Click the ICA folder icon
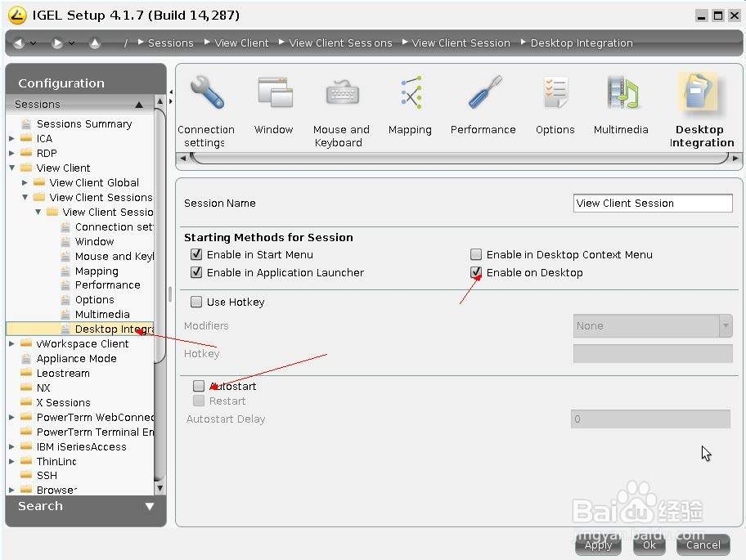 pyautogui.click(x=26, y=138)
